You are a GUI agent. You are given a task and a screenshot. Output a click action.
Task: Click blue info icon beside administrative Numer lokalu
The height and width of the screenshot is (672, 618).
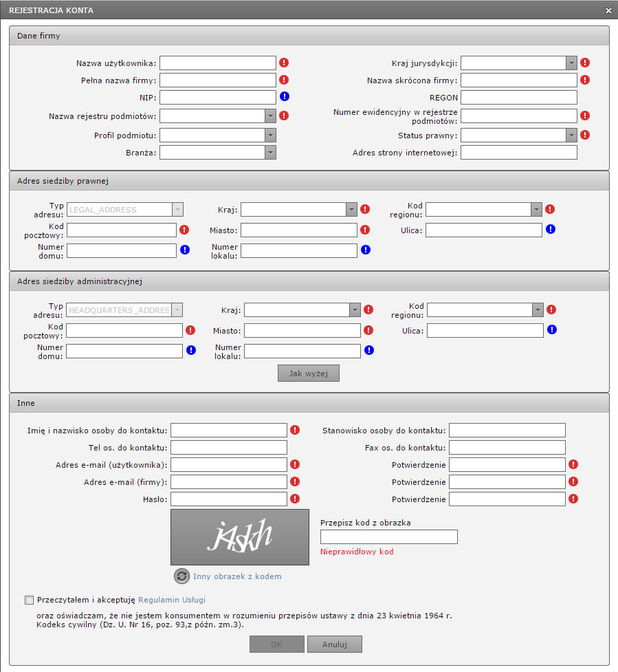pos(369,350)
